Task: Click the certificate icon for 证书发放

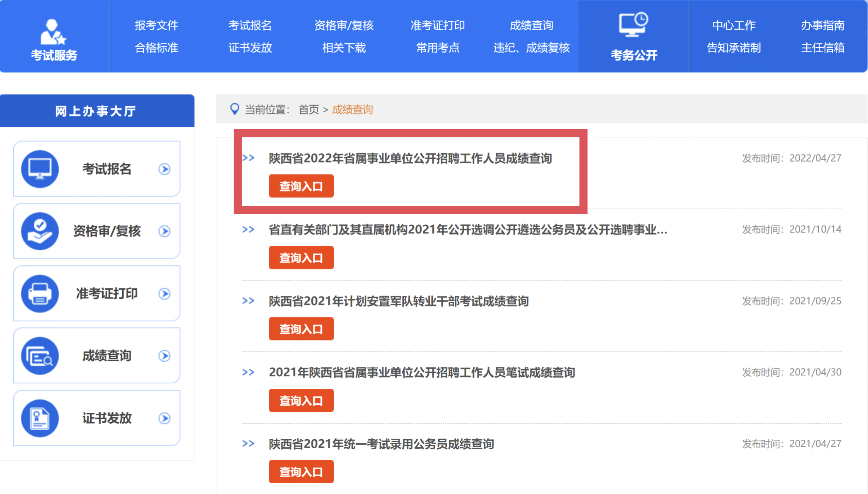Action: [40, 418]
